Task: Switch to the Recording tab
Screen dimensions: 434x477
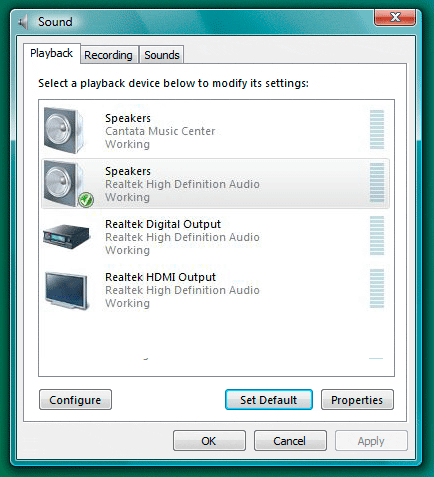Action: (x=108, y=55)
